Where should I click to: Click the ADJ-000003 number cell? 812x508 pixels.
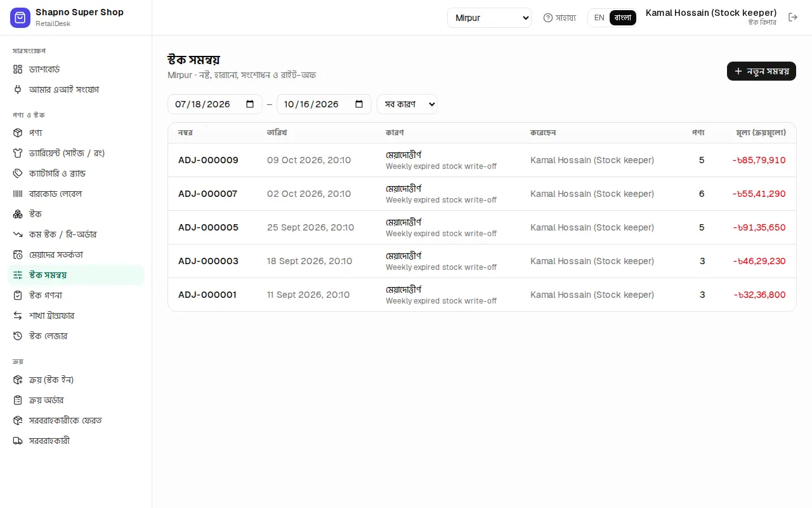pyautogui.click(x=208, y=261)
